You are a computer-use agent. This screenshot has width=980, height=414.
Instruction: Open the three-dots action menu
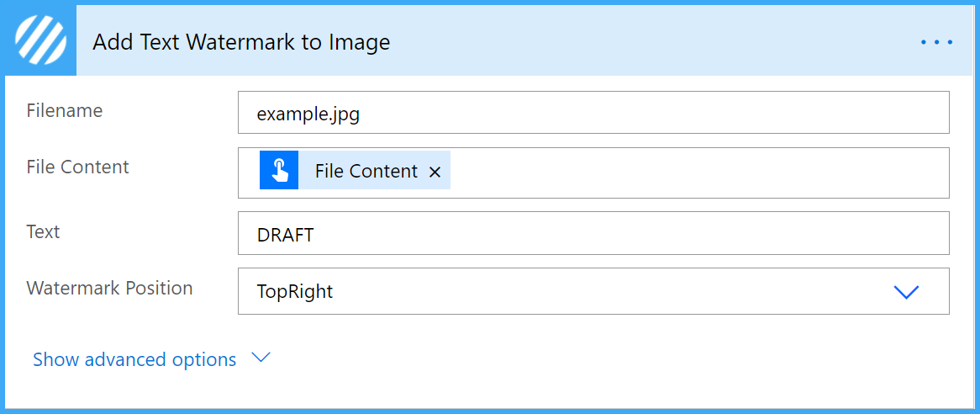click(936, 43)
